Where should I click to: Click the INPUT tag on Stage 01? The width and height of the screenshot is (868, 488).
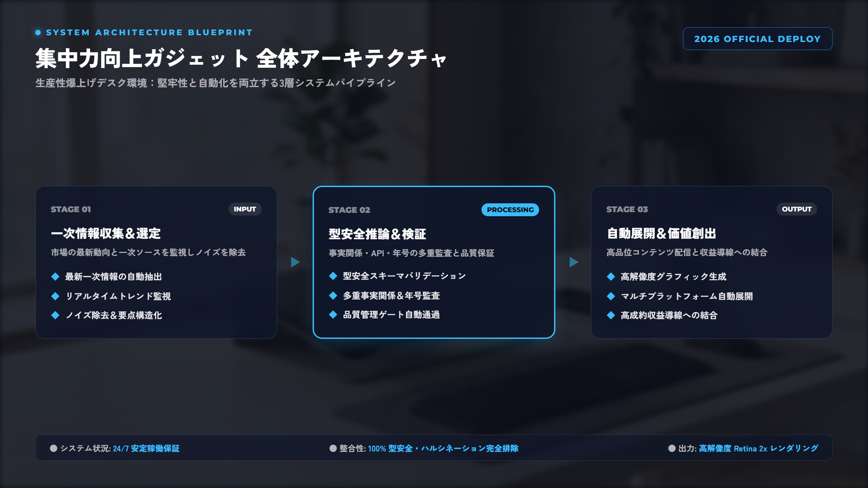pyautogui.click(x=245, y=209)
